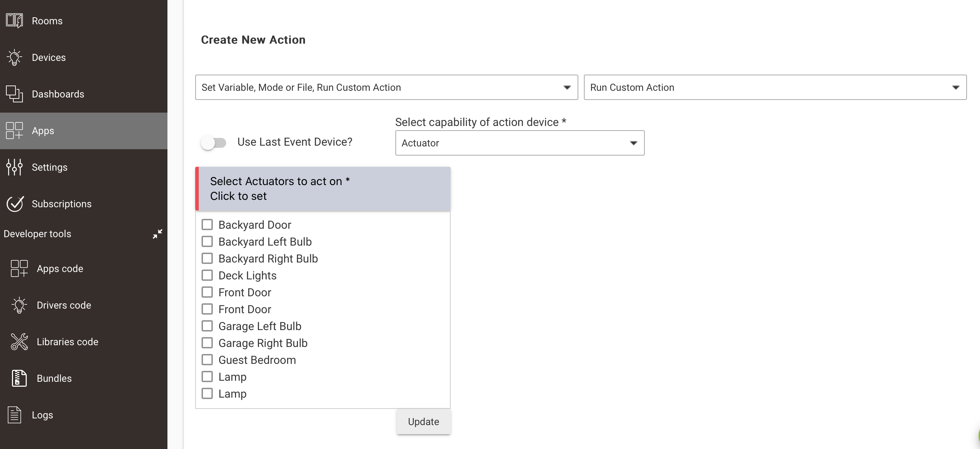Viewport: 980px width, 449px height.
Task: Open Libraries code developer tool
Action: coord(84,341)
